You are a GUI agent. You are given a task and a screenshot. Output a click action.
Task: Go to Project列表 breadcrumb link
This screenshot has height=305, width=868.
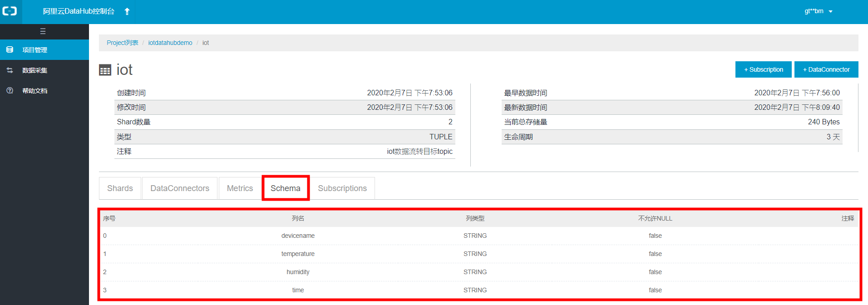123,43
